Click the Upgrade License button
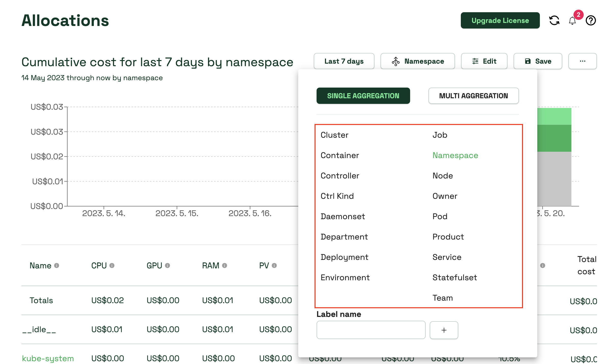The height and width of the screenshot is (364, 600). click(500, 20)
